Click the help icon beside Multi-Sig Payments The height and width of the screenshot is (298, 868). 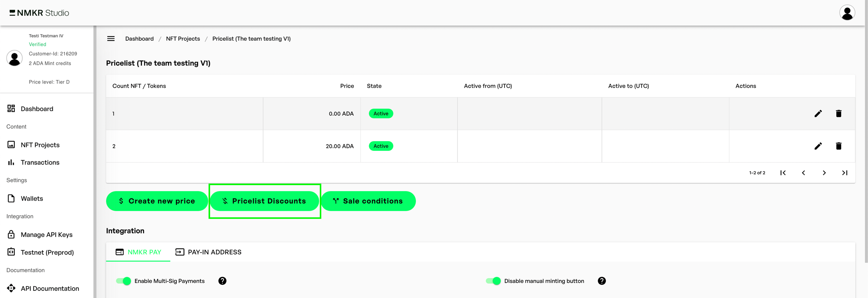222,281
